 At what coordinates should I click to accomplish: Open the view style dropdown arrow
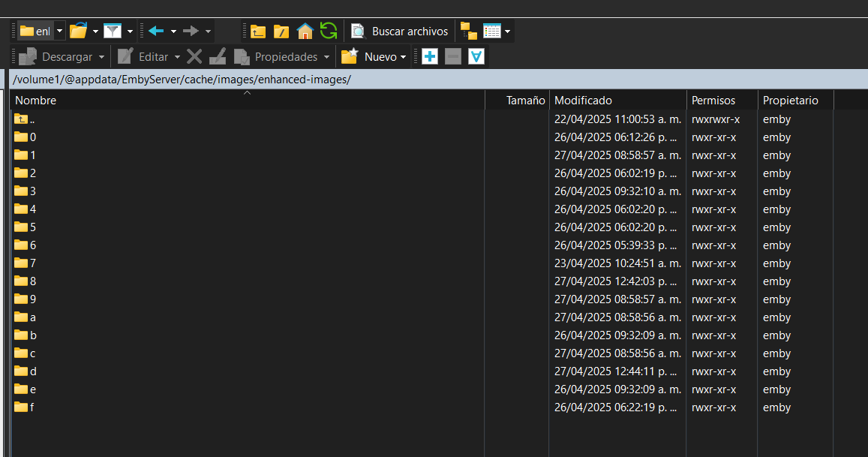[x=508, y=32]
